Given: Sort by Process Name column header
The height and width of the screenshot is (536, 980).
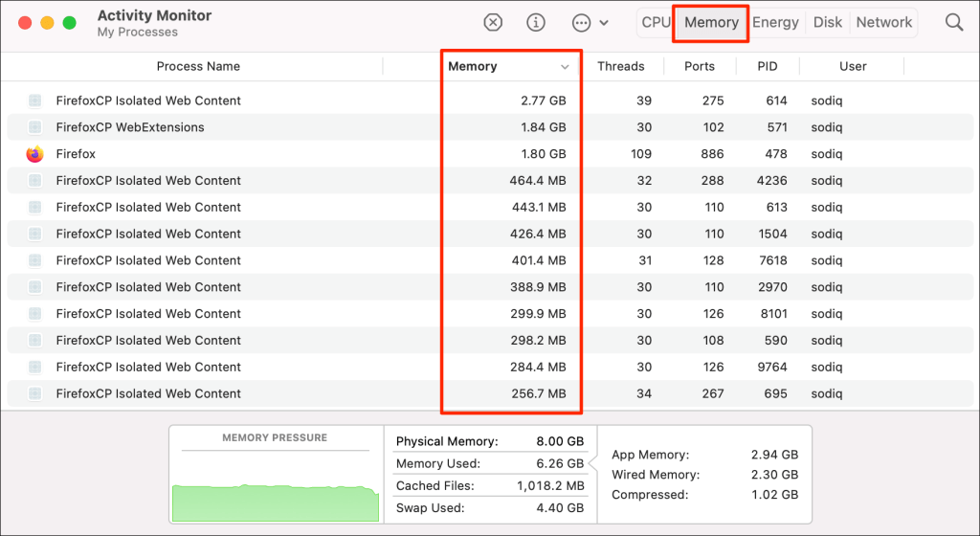Looking at the screenshot, I should coord(198,66).
